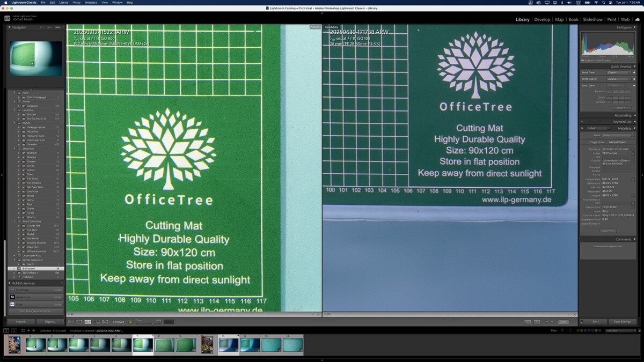Open the Photo menu in the menu bar
The image size is (644, 362).
[76, 3]
